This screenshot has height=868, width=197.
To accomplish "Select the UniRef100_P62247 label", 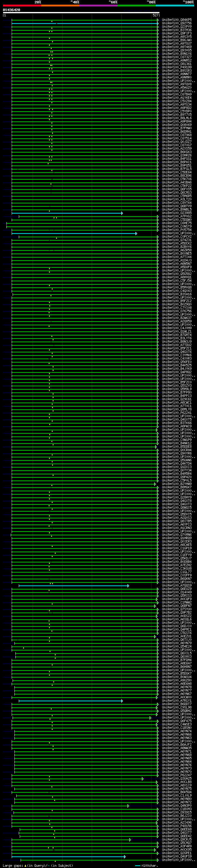I will coord(177,775).
